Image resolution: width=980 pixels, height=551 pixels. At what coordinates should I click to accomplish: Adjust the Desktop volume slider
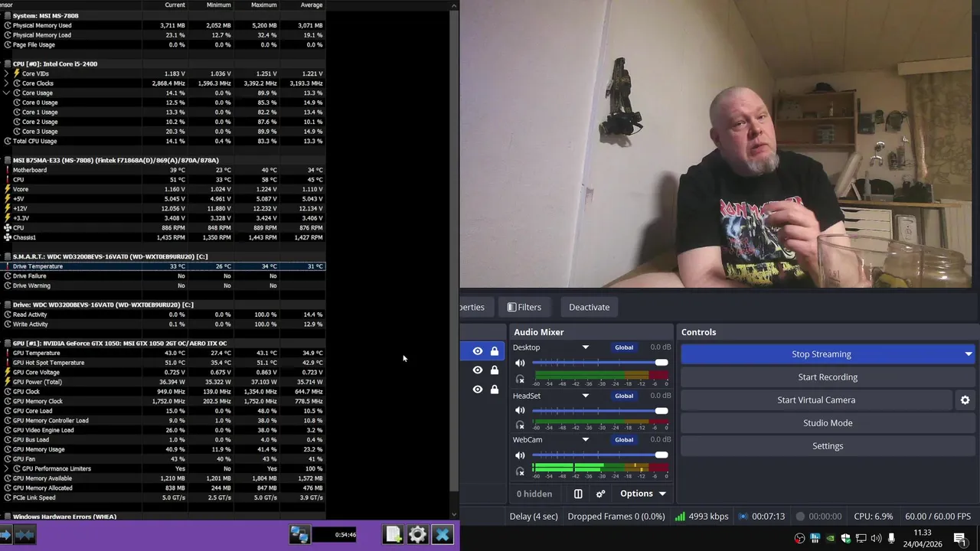tap(600, 363)
